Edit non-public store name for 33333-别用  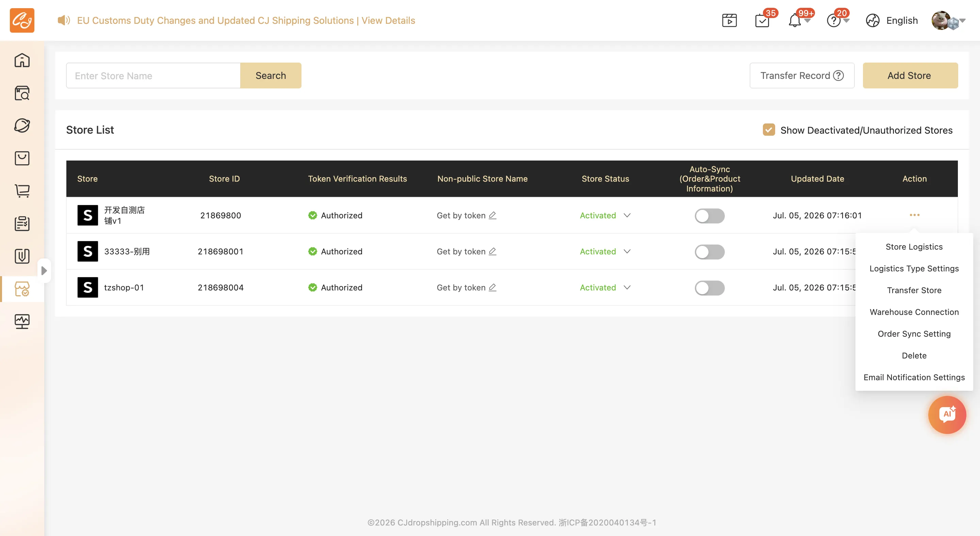point(492,251)
